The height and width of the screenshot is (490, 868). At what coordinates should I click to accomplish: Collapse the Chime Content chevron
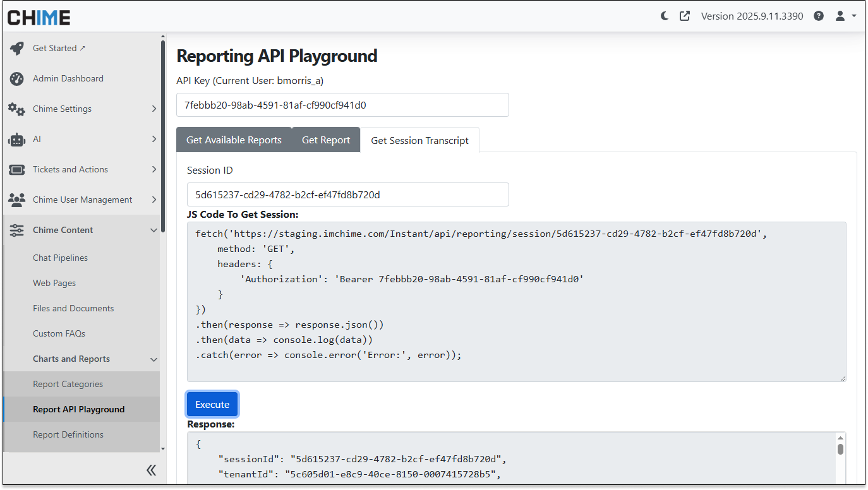pos(154,230)
